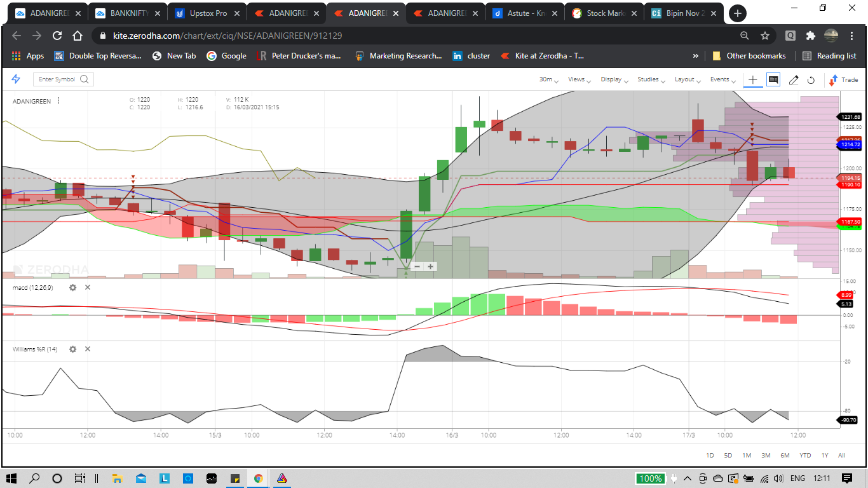Viewport: 868px width, 488px height.
Task: Remove the MACD study panel
Action: pyautogui.click(x=88, y=287)
